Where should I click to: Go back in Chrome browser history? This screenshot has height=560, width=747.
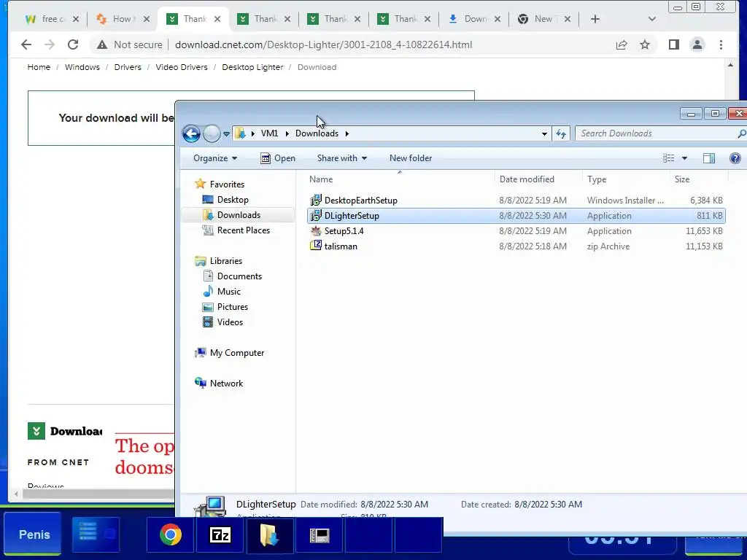click(26, 44)
